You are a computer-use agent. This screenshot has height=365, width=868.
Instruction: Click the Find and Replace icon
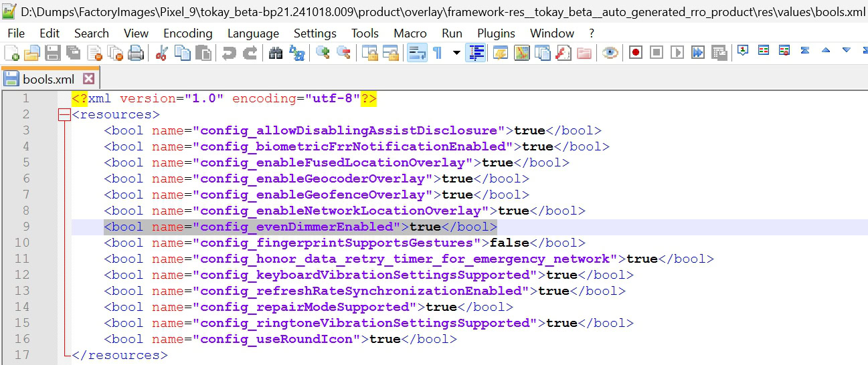(x=296, y=53)
